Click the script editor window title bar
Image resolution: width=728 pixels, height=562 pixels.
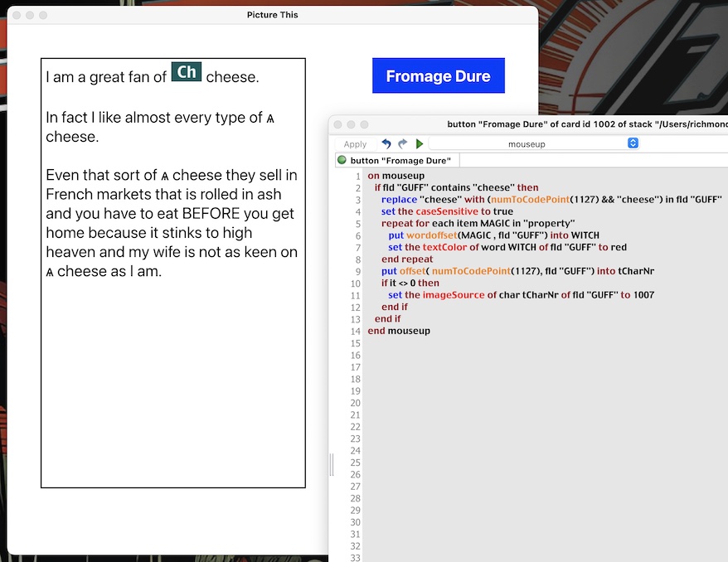tap(528, 124)
